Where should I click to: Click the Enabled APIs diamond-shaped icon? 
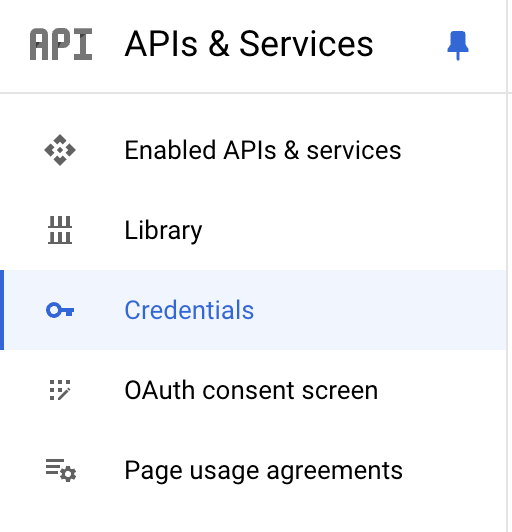(x=60, y=150)
